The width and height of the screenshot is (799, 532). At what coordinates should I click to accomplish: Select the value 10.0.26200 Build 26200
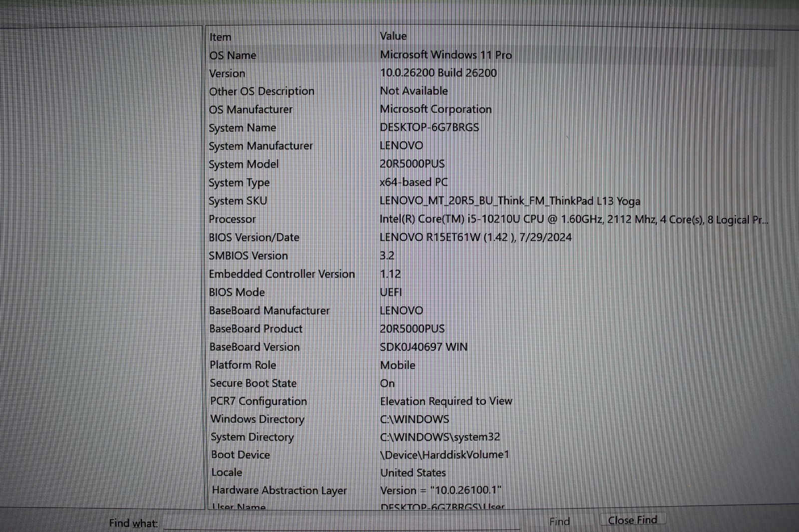[x=438, y=73]
